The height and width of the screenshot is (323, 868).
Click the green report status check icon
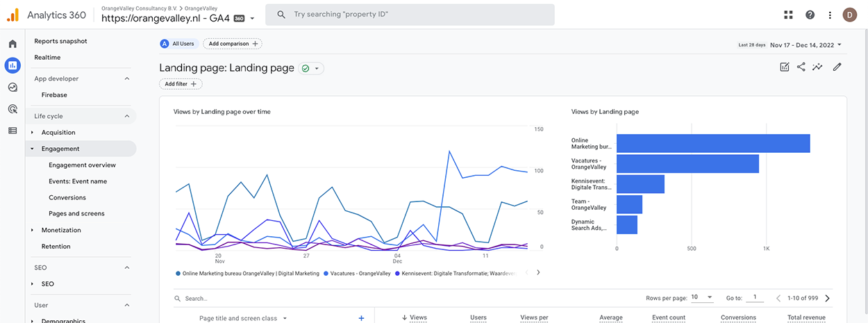click(x=306, y=68)
